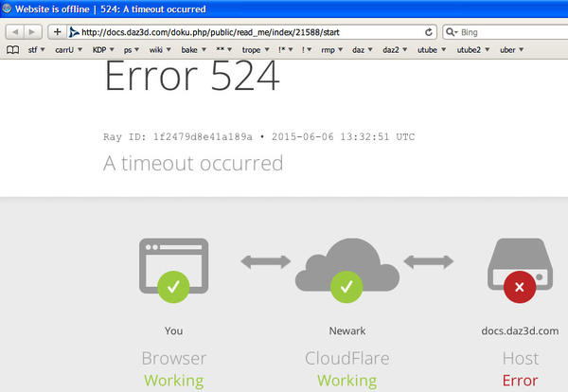Click the window title 'Website is offline'

click(52, 9)
